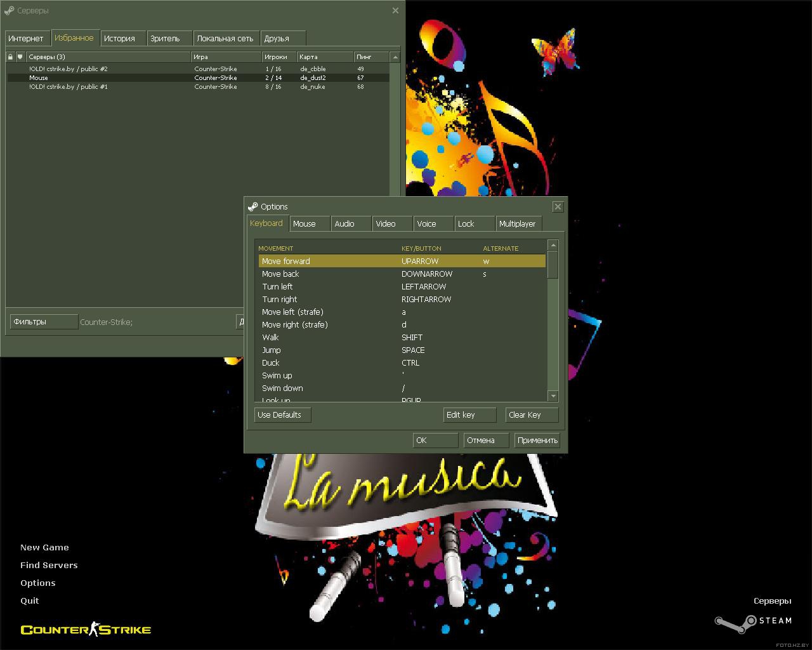Click the de_dust2 map cell
This screenshot has height=650, width=812.
[x=313, y=77]
